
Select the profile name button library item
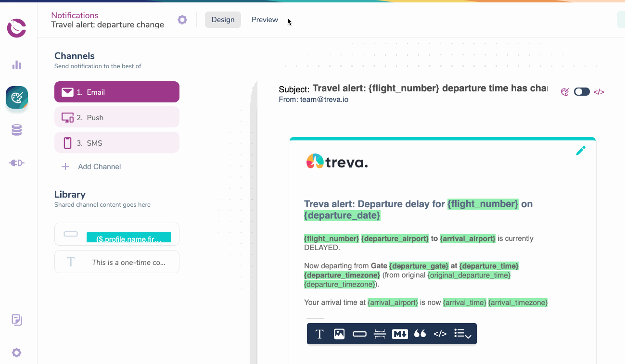117,234
